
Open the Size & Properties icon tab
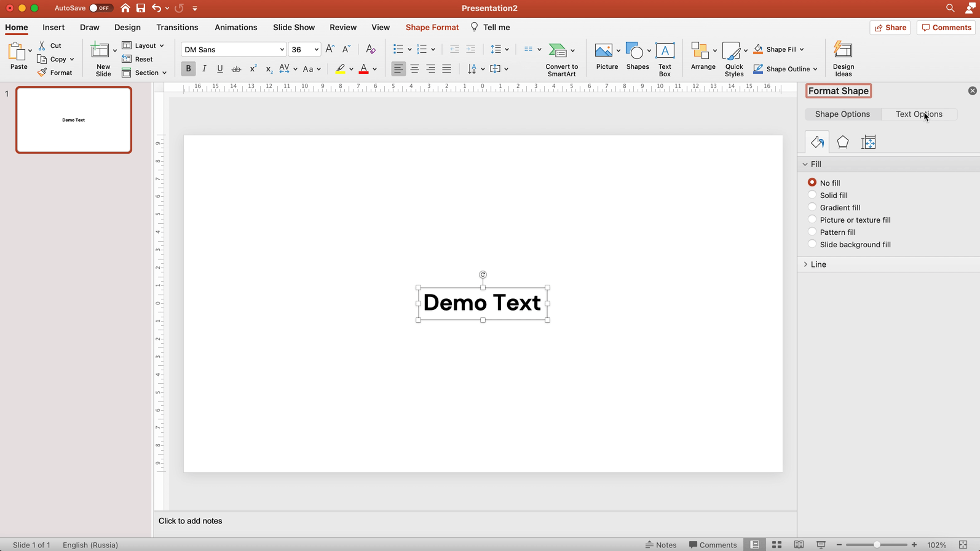pyautogui.click(x=869, y=142)
